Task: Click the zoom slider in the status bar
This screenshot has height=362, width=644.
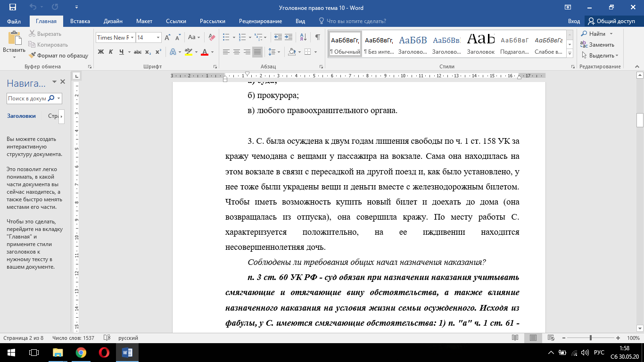Action: (591, 338)
